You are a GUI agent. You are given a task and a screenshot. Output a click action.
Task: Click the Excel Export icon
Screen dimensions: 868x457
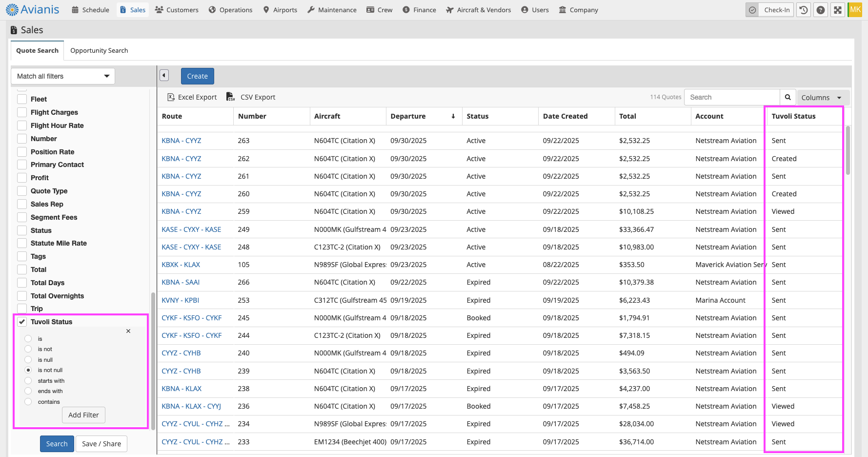pyautogui.click(x=171, y=97)
